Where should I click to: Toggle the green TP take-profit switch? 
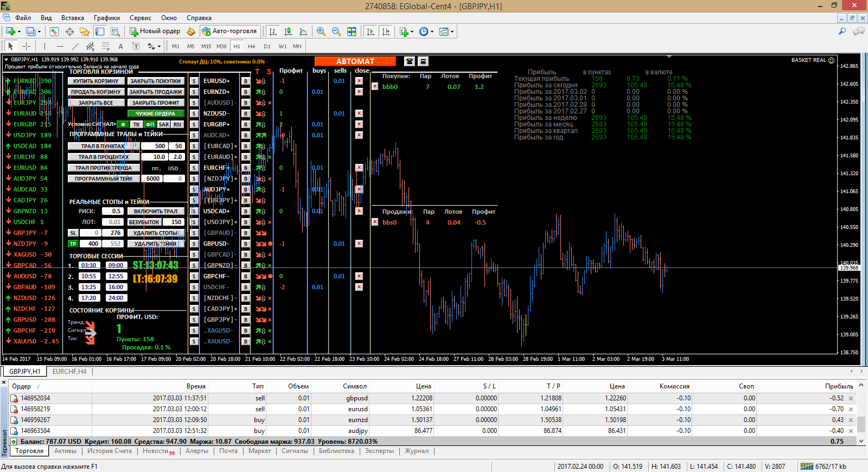point(73,244)
